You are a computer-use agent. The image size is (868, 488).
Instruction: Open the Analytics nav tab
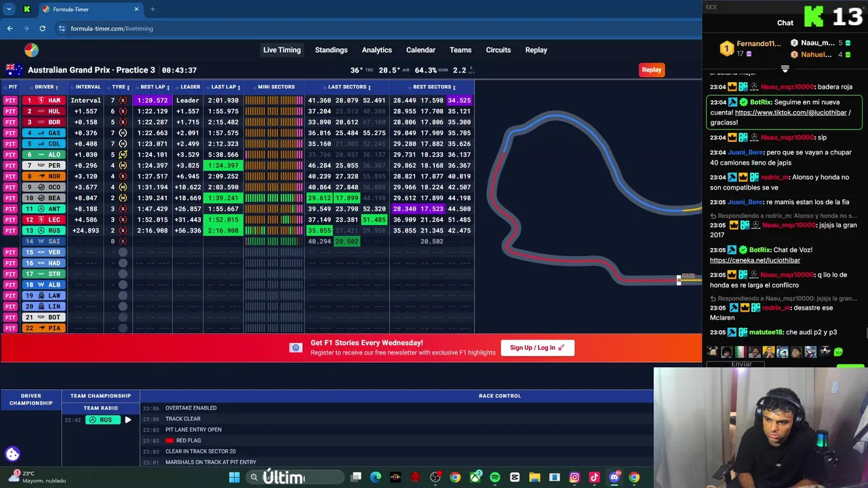[377, 50]
